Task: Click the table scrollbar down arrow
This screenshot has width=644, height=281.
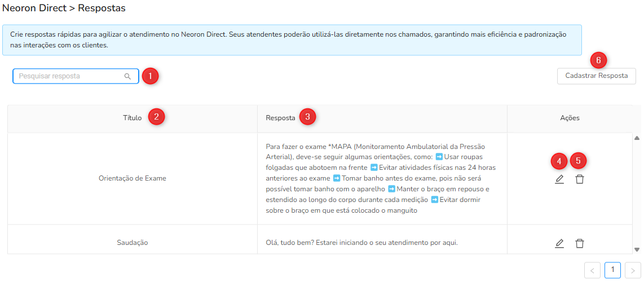Action: click(x=637, y=249)
